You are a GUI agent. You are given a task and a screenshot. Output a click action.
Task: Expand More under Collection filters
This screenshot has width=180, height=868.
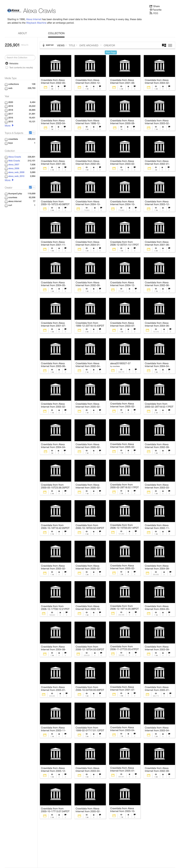tap(9, 180)
